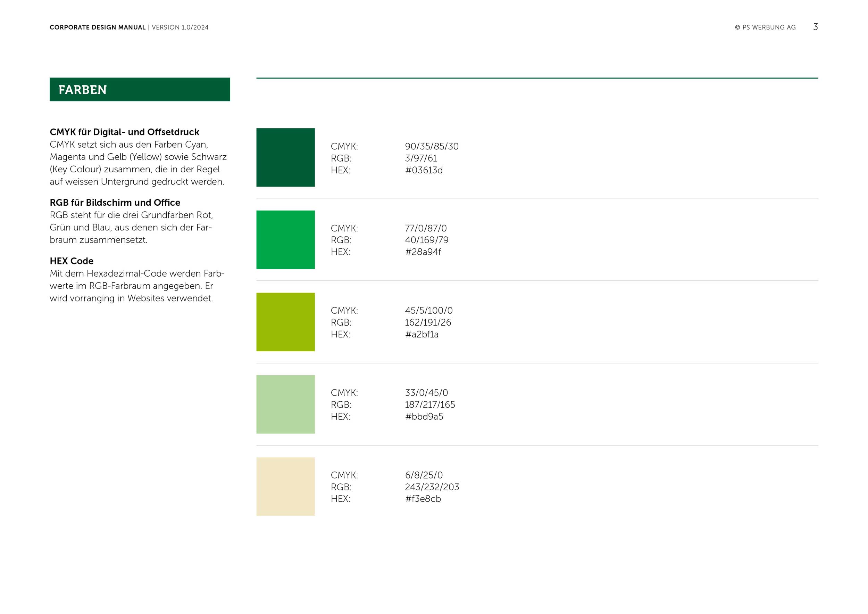The width and height of the screenshot is (868, 614).
Task: Click the dark green color swatch
Action: tap(285, 157)
